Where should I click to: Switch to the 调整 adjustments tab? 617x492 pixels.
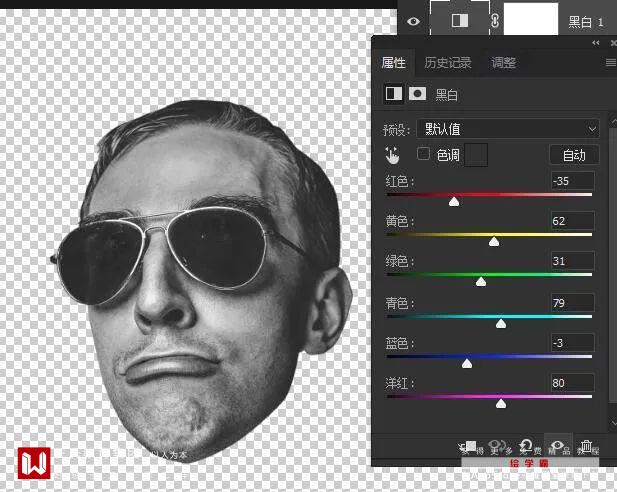click(x=503, y=63)
